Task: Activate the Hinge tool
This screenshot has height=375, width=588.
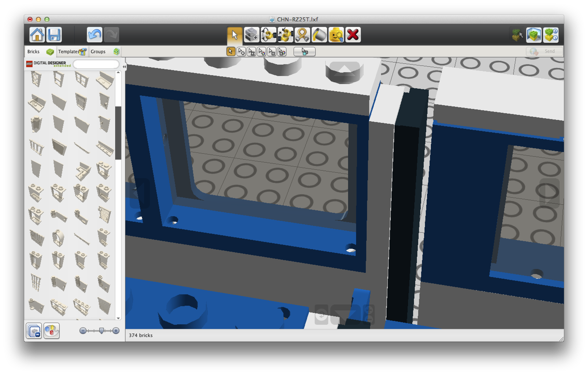Action: [268, 35]
